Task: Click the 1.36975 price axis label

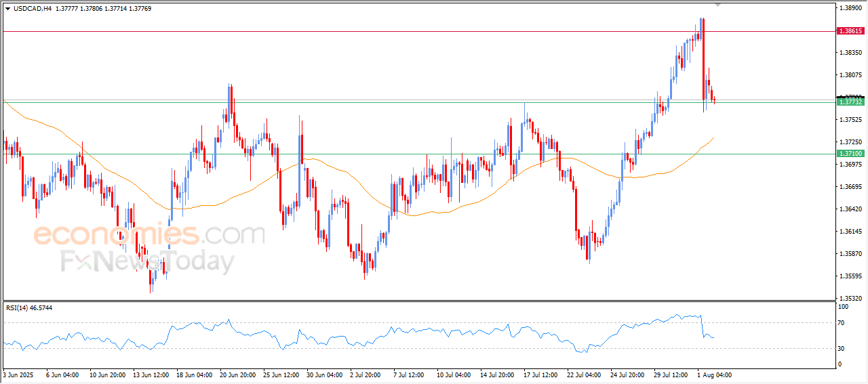Action: pos(851,164)
